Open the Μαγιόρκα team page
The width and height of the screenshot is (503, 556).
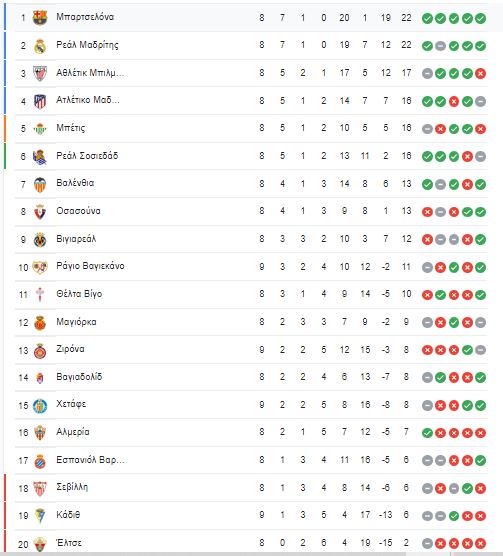76,322
